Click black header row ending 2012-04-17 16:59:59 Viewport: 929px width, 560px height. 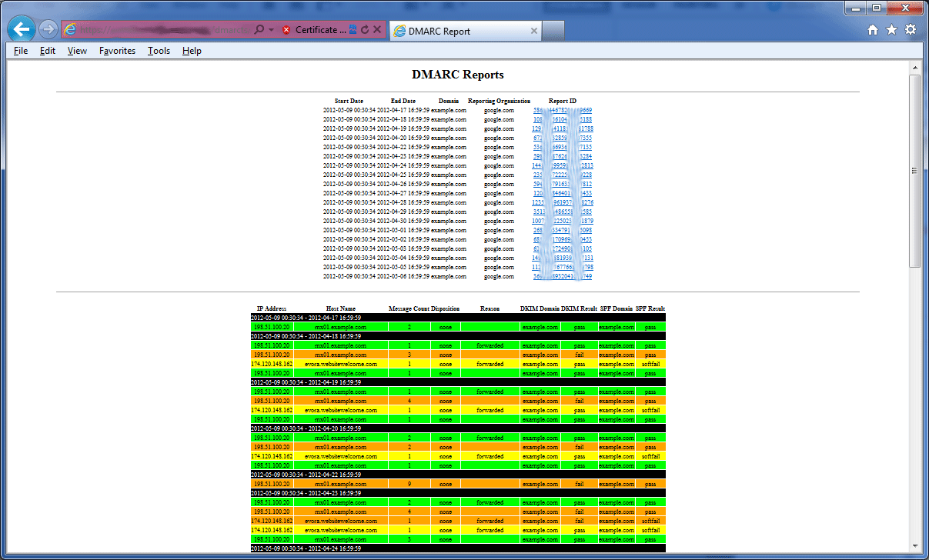coord(458,318)
